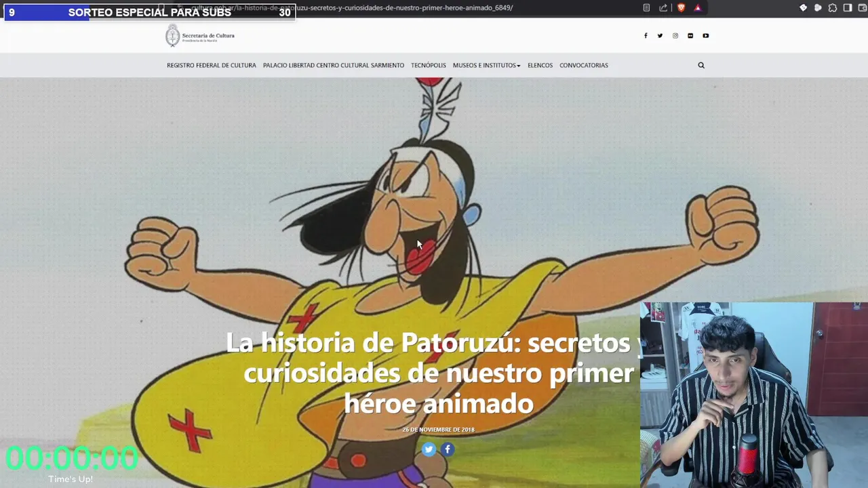The height and width of the screenshot is (488, 868).
Task: Share the article via the Twitter round button
Action: click(429, 449)
